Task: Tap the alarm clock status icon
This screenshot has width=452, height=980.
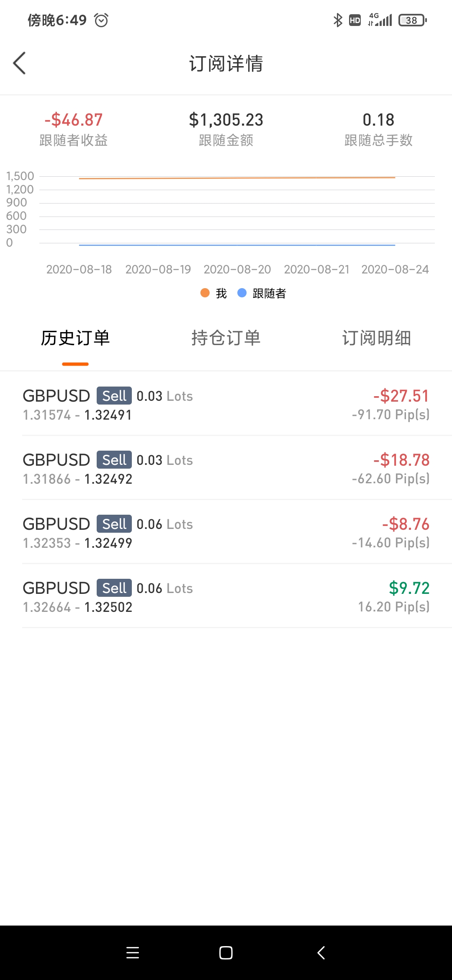Action: tap(101, 20)
